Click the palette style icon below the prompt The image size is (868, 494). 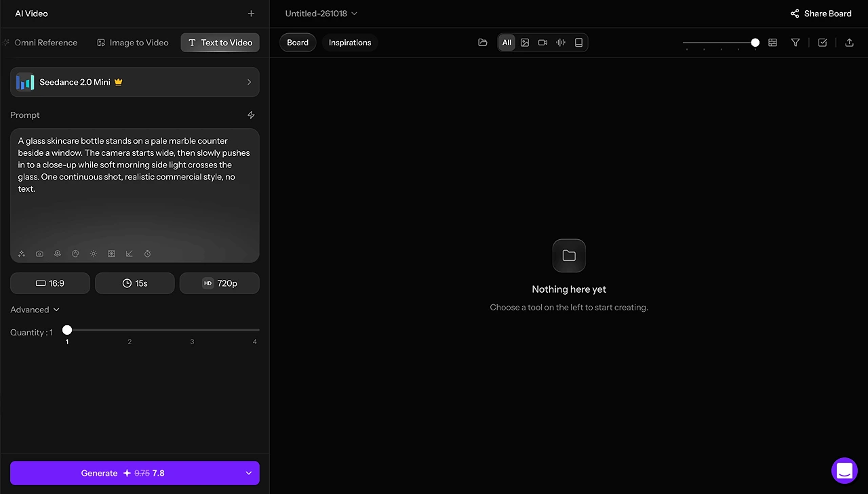coord(75,254)
